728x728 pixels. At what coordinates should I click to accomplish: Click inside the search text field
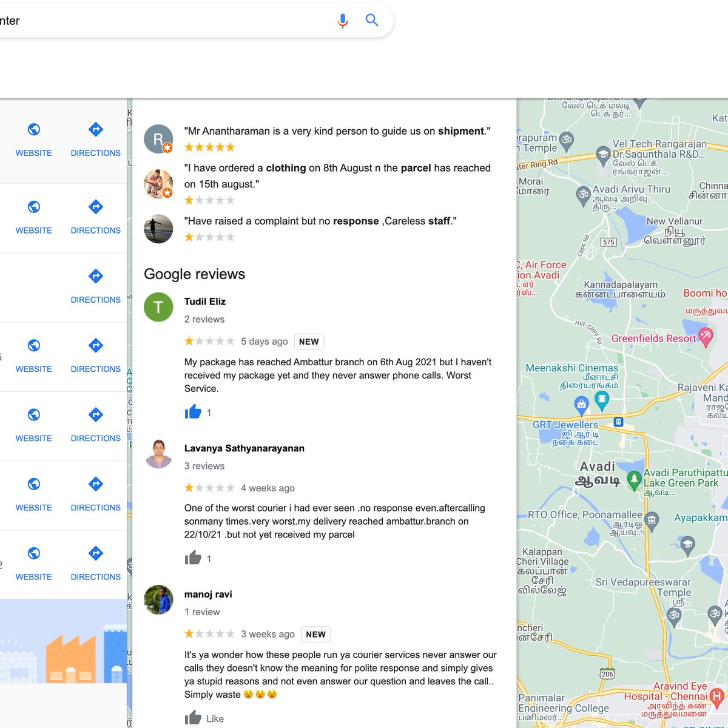point(164,21)
